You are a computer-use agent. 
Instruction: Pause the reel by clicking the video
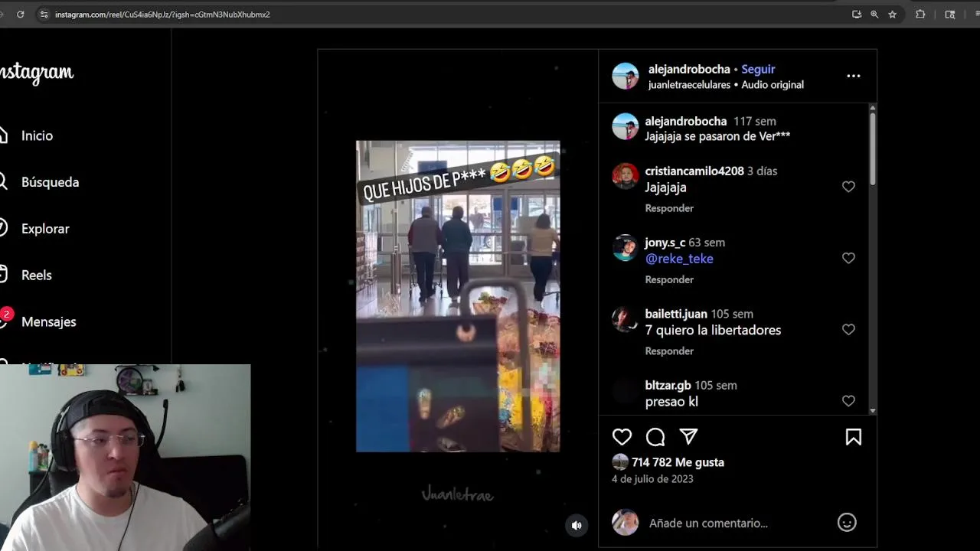click(x=458, y=296)
